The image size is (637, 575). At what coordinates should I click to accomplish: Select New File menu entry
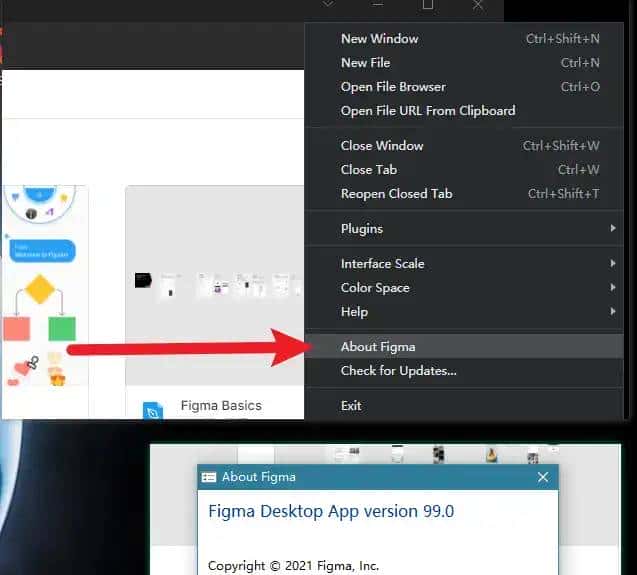tap(464, 63)
